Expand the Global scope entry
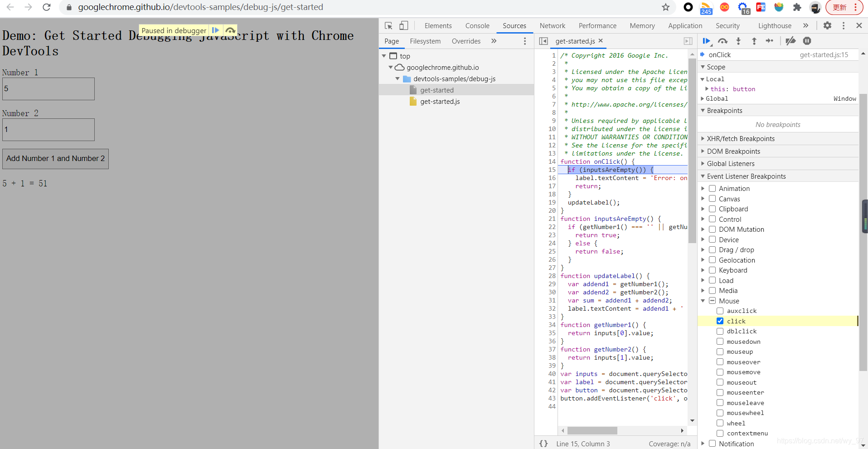 (703, 98)
